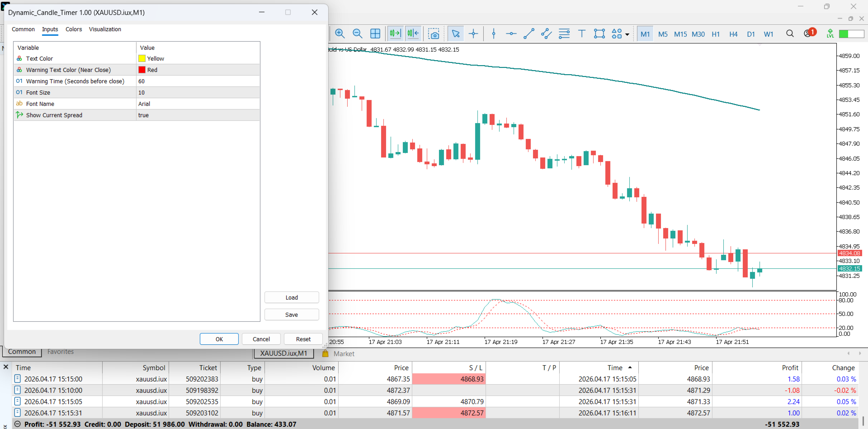The width and height of the screenshot is (868, 429).
Task: Switch chart to H4 timeframe
Action: (x=733, y=34)
